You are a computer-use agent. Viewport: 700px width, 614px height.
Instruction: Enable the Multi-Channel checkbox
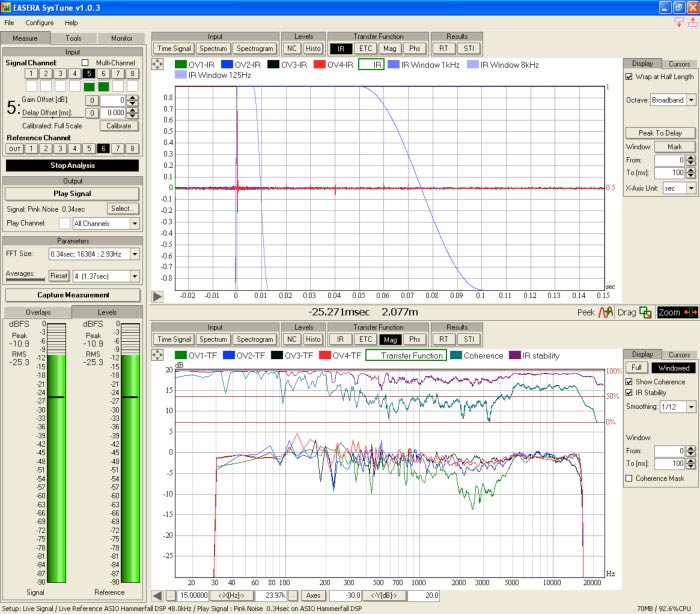85,62
